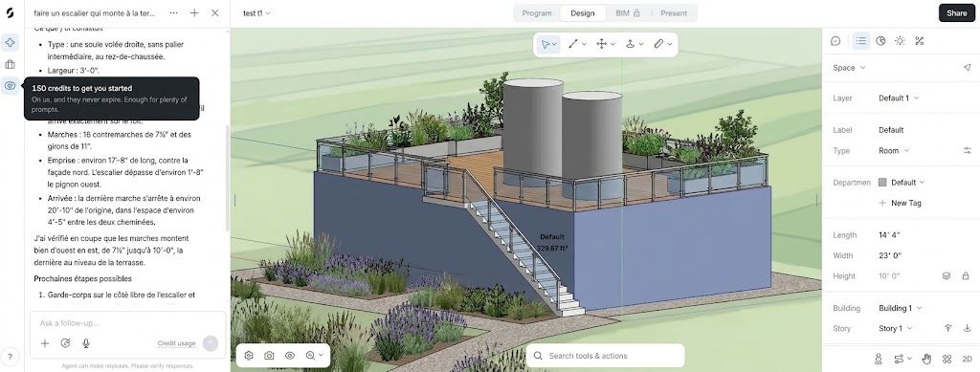This screenshot has width=980, height=372.
Task: Expand the line tool options chevron
Action: [585, 44]
